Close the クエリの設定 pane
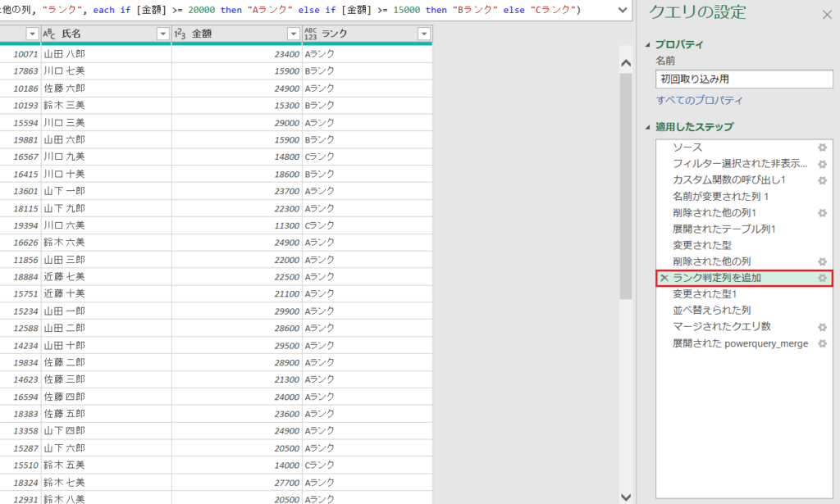 tap(826, 14)
